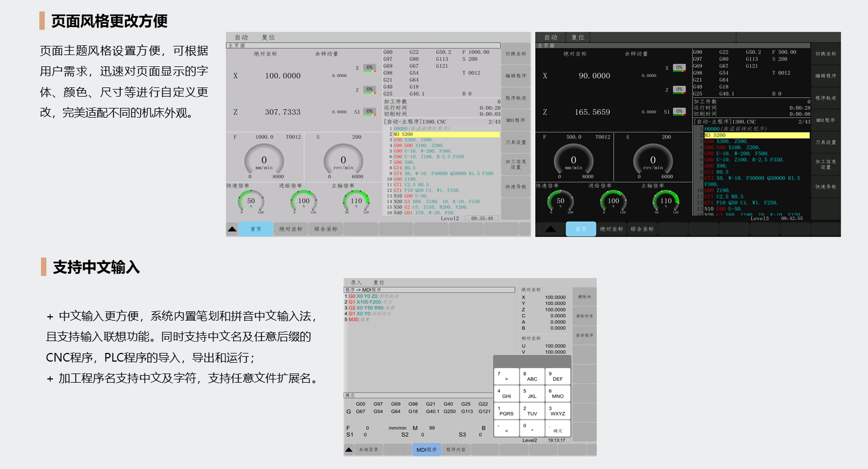Image resolution: width=868 pixels, height=469 pixels.
Task: Click up-arrow icon in dark theme bottom bar
Action: (550, 229)
